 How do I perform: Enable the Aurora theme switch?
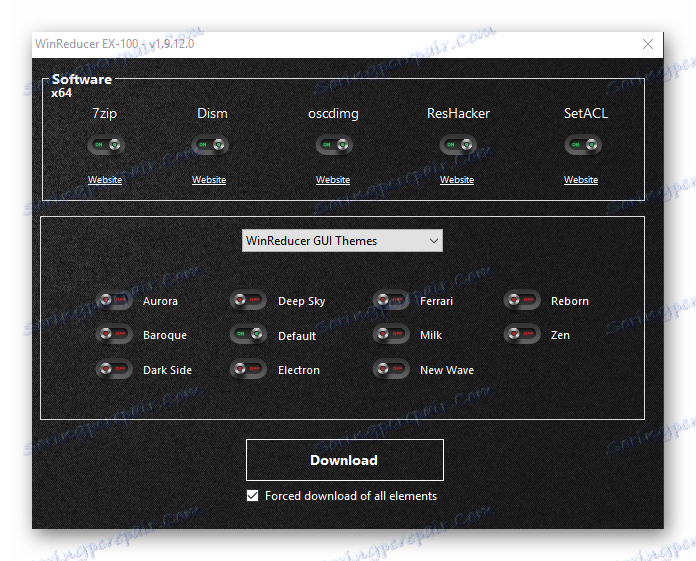[114, 300]
